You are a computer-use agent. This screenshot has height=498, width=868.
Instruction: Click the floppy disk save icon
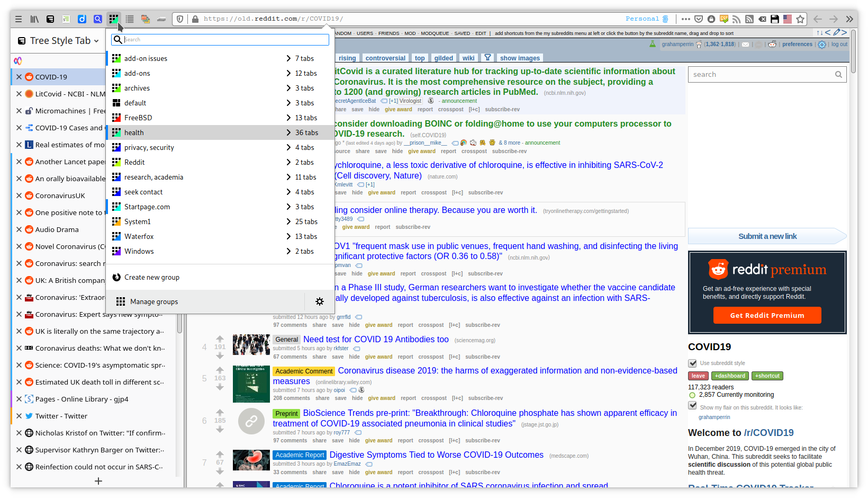tap(775, 19)
